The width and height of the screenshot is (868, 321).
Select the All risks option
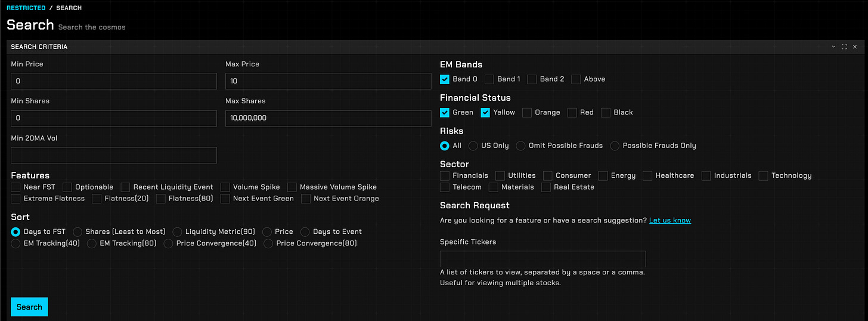click(x=445, y=146)
